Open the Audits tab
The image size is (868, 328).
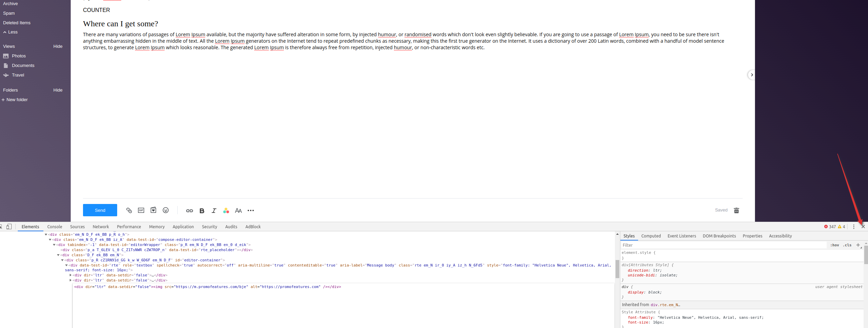(231, 227)
